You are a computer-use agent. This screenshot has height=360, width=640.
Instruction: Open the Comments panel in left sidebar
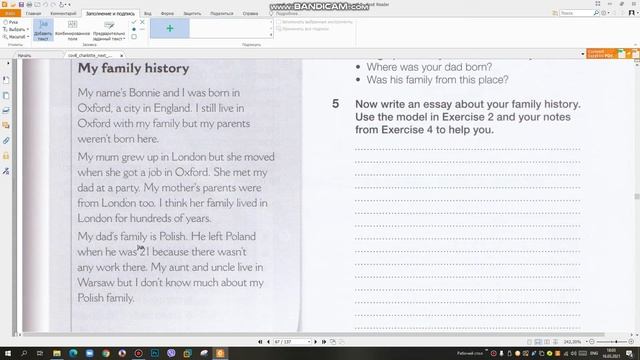6,125
